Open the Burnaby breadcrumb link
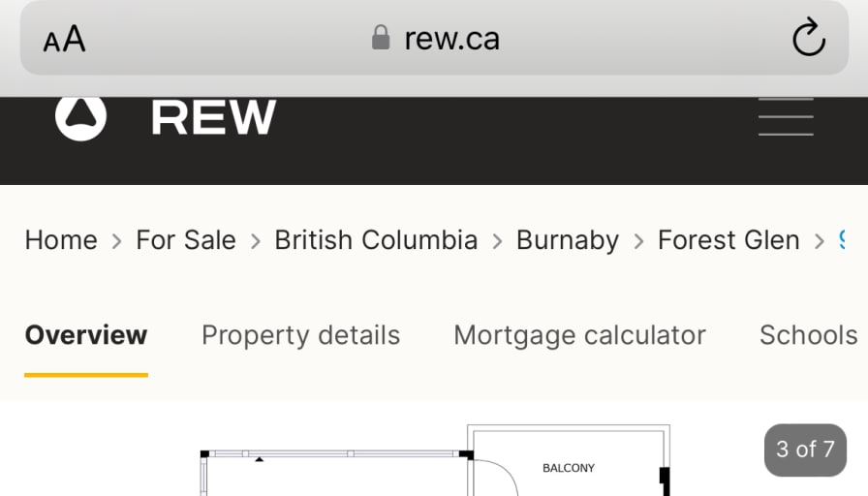The height and width of the screenshot is (496, 868). tap(568, 241)
